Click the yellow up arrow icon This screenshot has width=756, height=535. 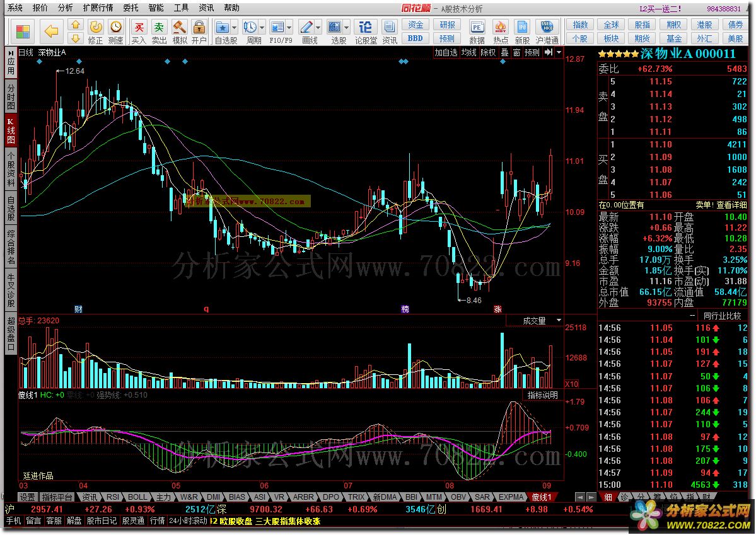[75, 25]
